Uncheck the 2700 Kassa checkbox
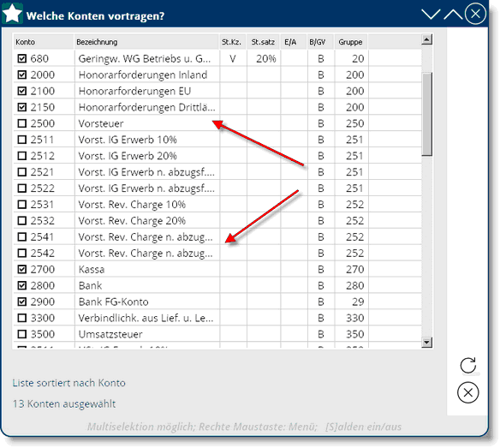 pos(22,269)
